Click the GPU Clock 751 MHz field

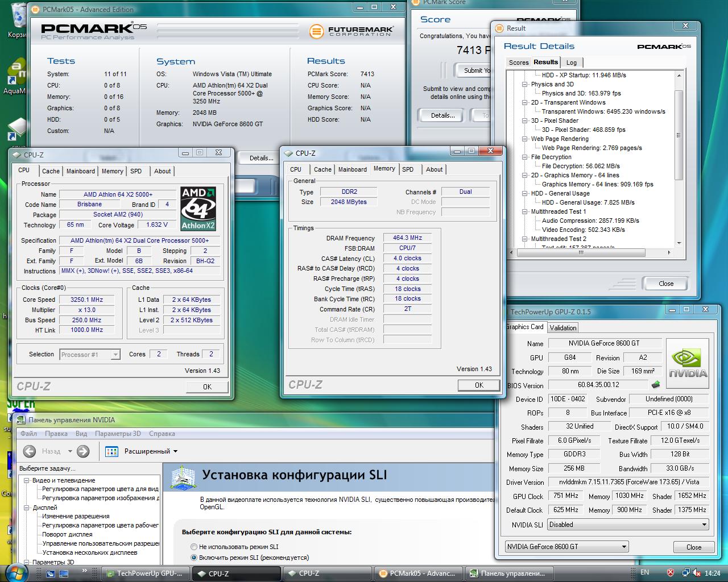[566, 496]
